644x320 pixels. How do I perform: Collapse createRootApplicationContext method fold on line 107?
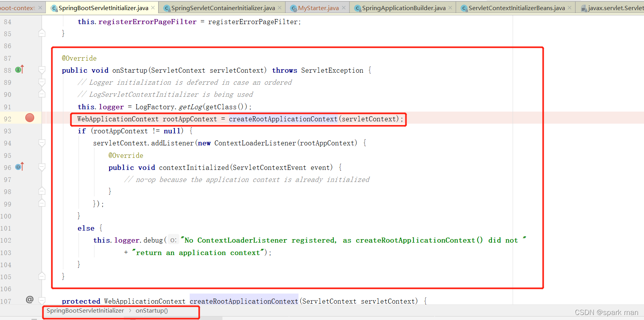pyautogui.click(x=42, y=301)
